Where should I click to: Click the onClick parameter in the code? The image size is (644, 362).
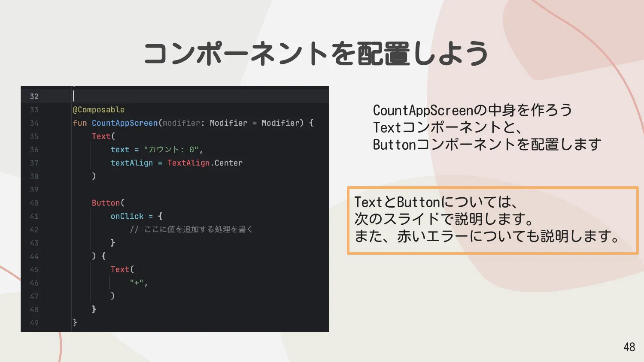pos(127,216)
